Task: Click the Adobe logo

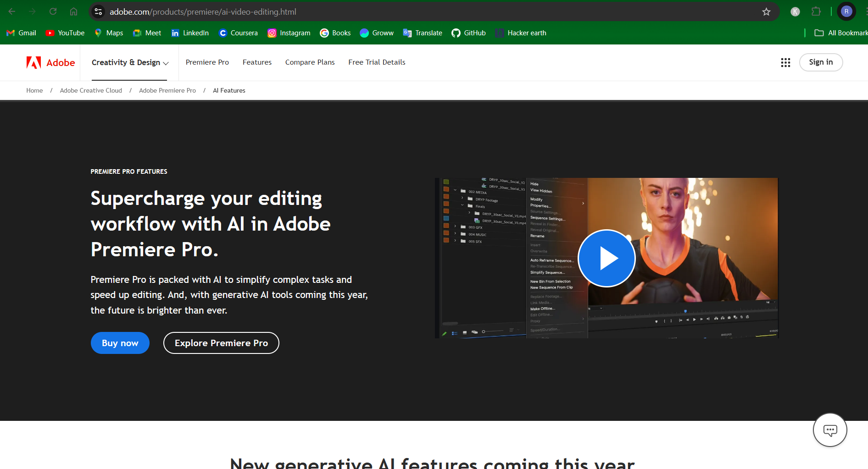Action: (x=50, y=62)
